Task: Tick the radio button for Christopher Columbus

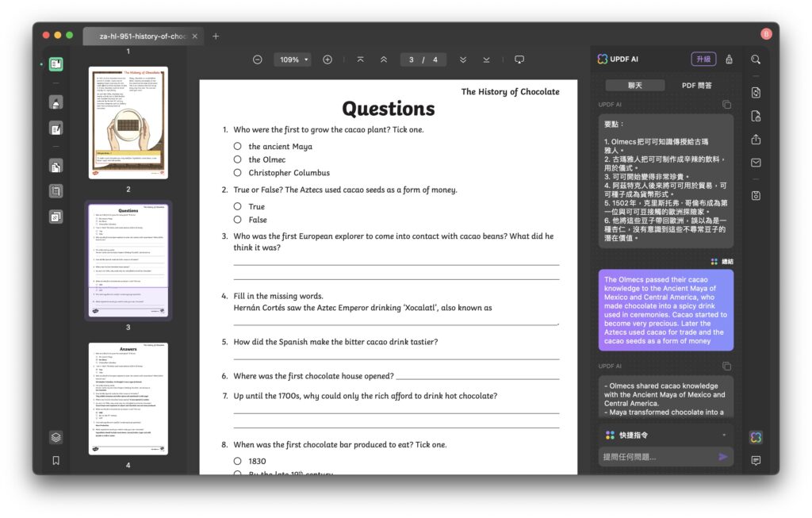Action: pyautogui.click(x=237, y=172)
